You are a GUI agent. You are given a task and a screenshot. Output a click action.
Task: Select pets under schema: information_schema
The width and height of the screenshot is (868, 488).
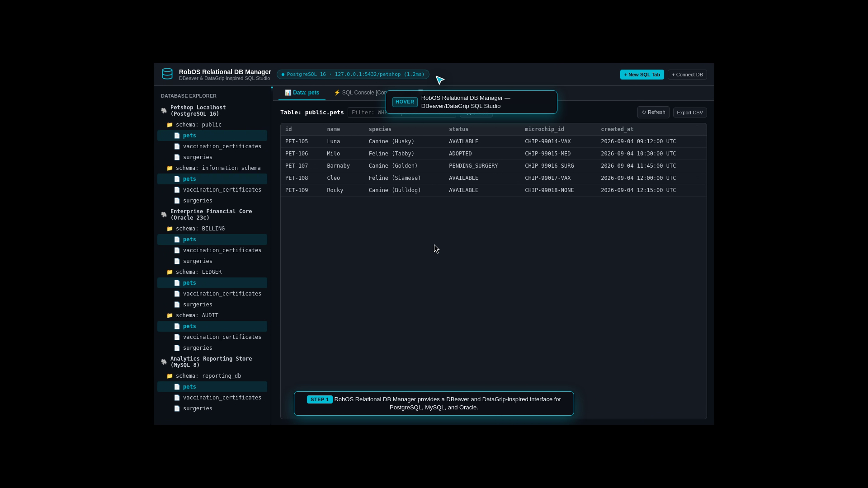click(x=212, y=179)
